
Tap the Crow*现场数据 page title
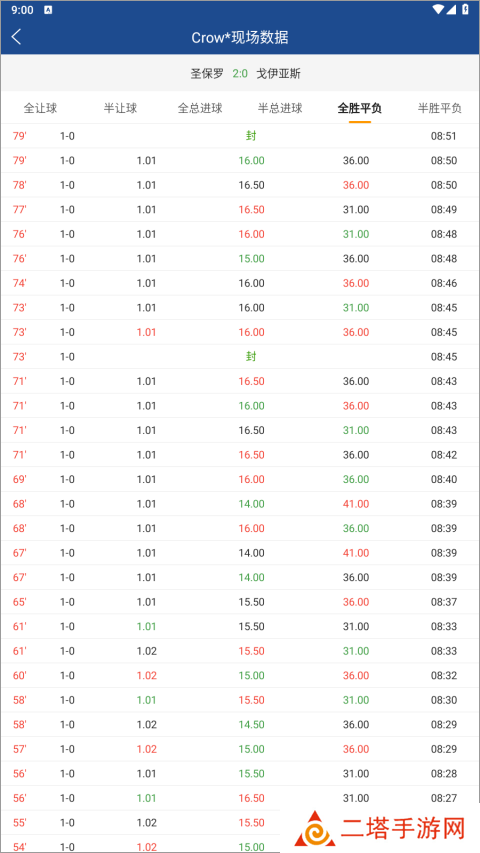pos(240,38)
